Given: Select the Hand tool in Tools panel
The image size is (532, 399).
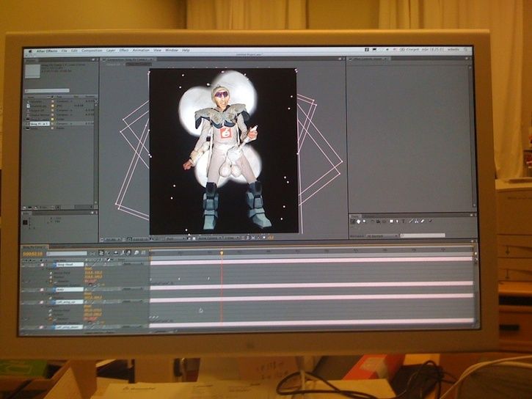Looking at the screenshot, I should (x=359, y=221).
